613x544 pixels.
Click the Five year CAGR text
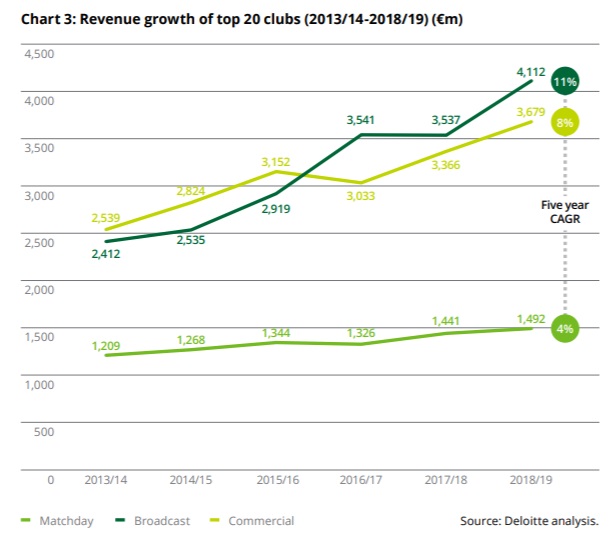point(560,211)
